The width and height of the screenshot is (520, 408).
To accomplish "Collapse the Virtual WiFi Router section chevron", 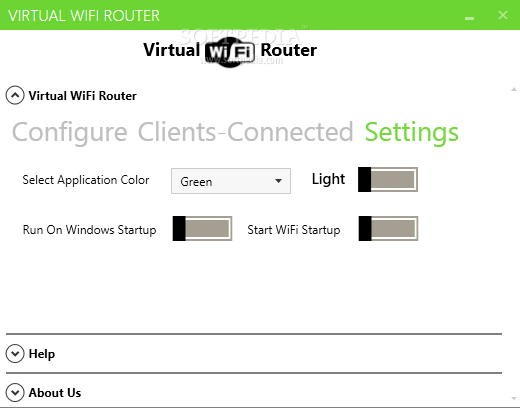I will 15,96.
